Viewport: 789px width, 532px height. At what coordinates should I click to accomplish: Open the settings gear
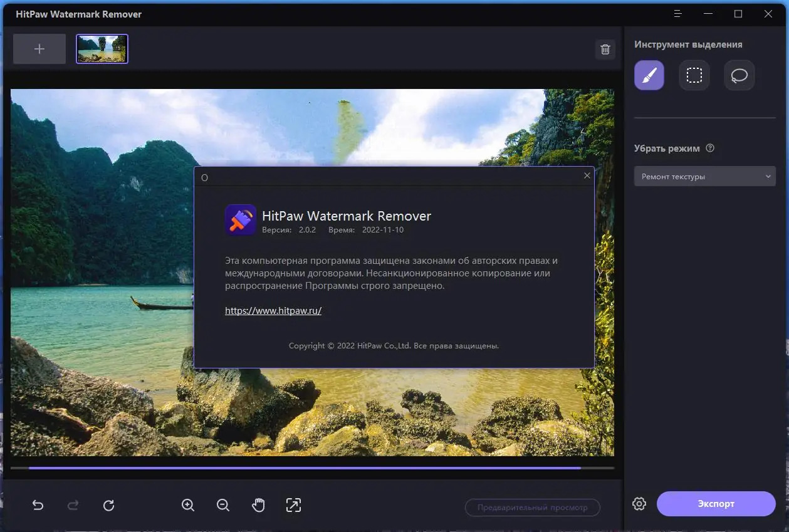[x=639, y=503]
